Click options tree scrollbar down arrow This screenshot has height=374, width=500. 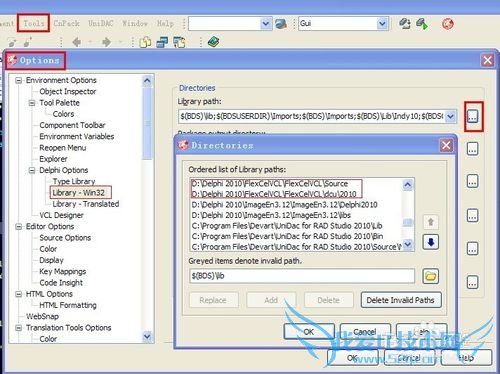click(147, 337)
